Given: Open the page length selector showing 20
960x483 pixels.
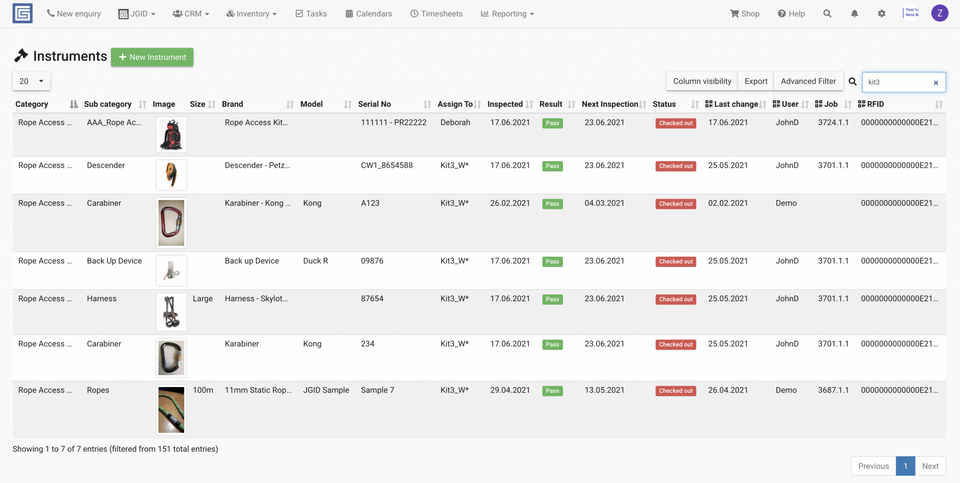Looking at the screenshot, I should [x=31, y=81].
